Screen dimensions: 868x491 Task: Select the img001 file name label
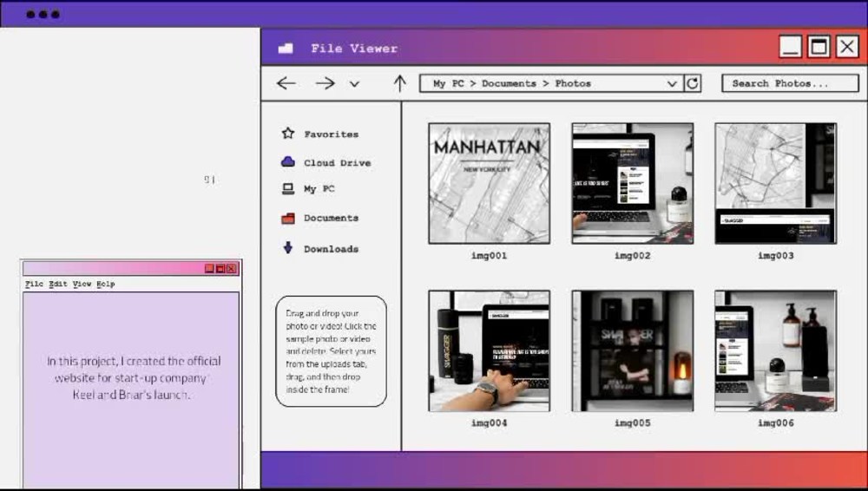coord(489,256)
